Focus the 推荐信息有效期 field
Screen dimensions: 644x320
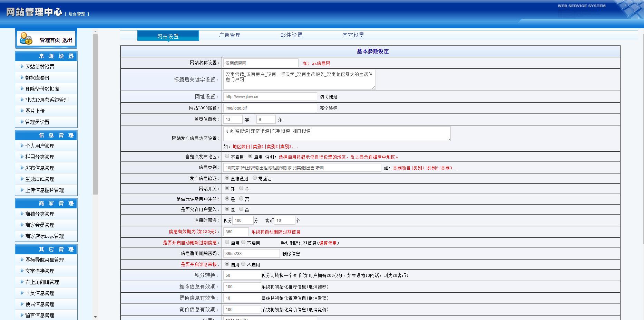(x=242, y=287)
